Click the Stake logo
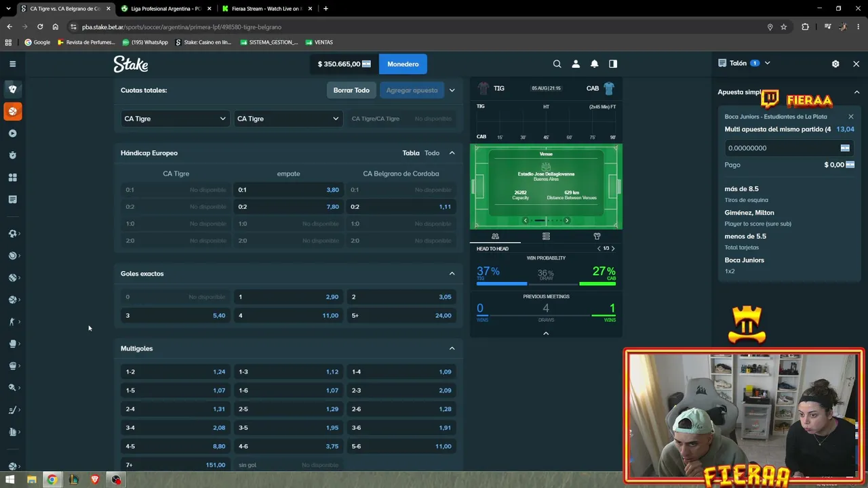This screenshot has height=488, width=868. (130, 64)
